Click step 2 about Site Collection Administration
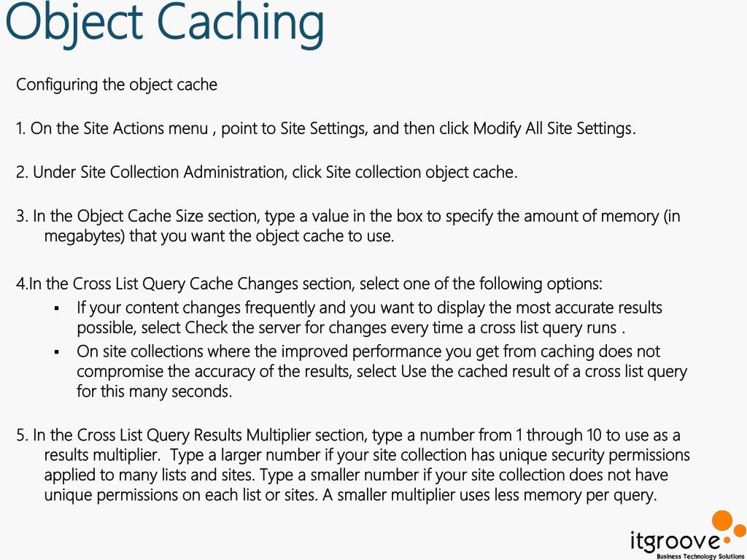 (267, 172)
